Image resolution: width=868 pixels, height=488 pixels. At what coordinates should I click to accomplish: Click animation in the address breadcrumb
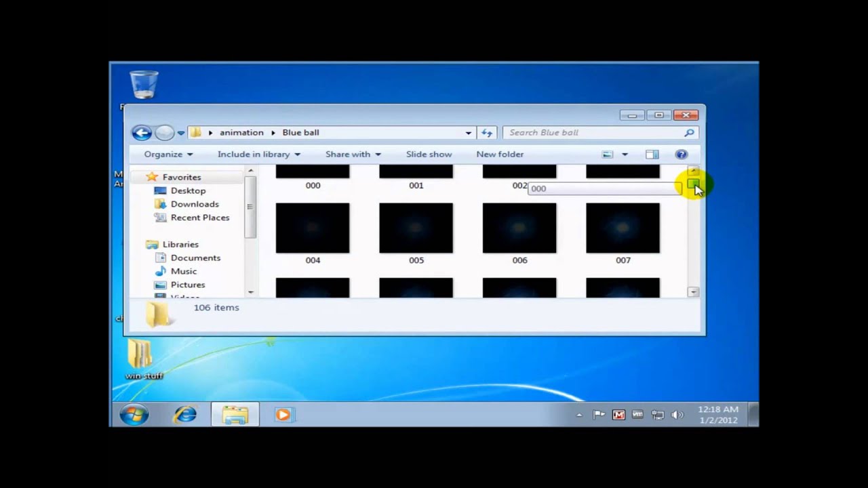pyautogui.click(x=241, y=133)
